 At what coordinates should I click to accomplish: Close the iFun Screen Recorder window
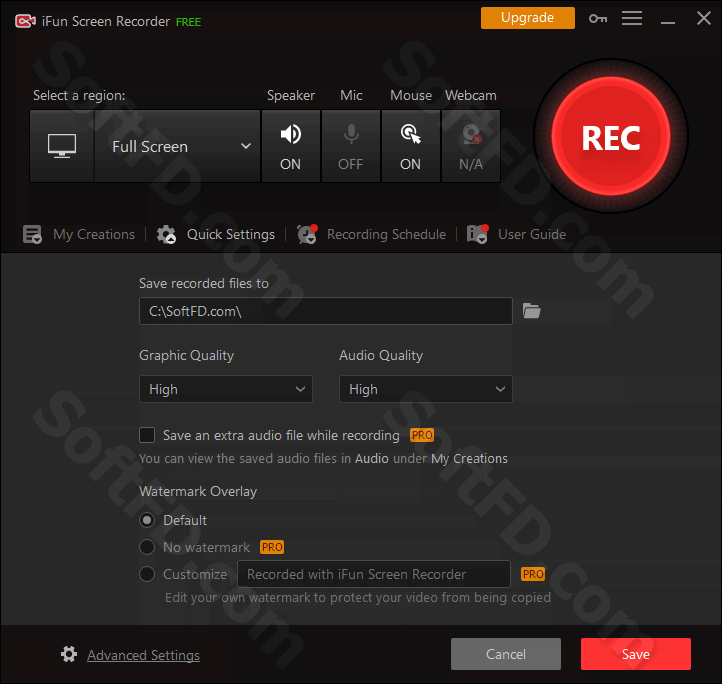pyautogui.click(x=704, y=18)
